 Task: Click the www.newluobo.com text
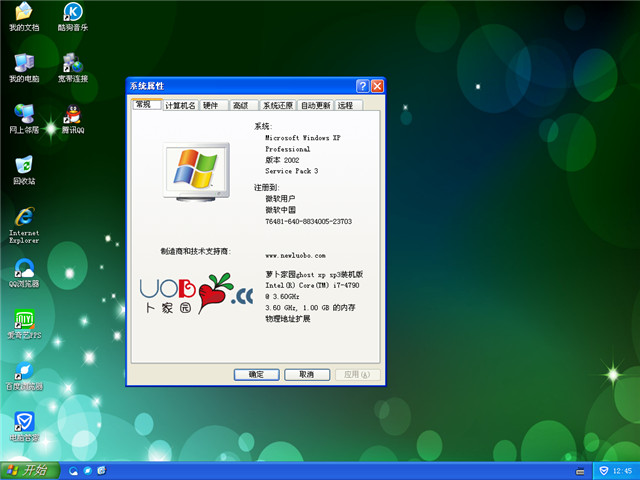click(296, 256)
